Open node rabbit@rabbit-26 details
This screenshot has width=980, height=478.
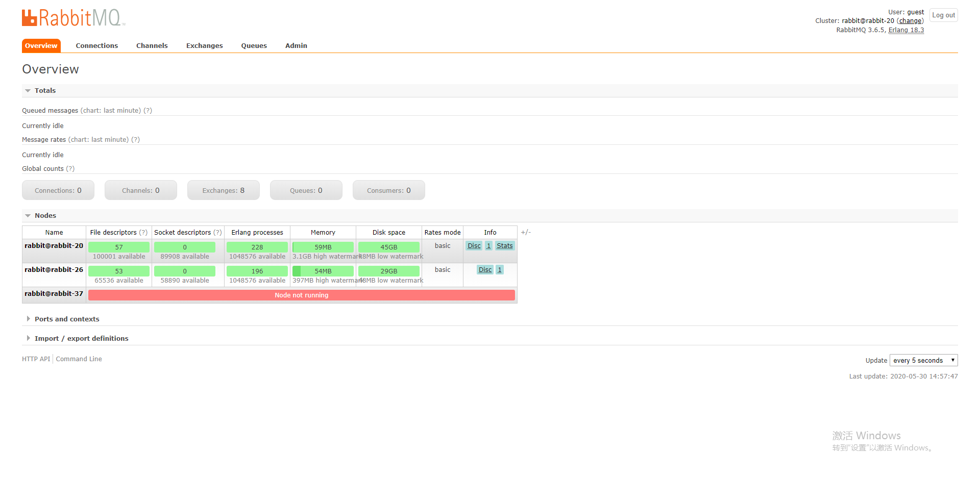click(54, 270)
